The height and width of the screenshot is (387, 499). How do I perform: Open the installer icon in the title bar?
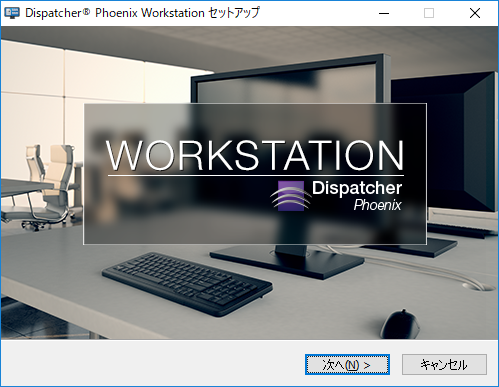point(12,13)
